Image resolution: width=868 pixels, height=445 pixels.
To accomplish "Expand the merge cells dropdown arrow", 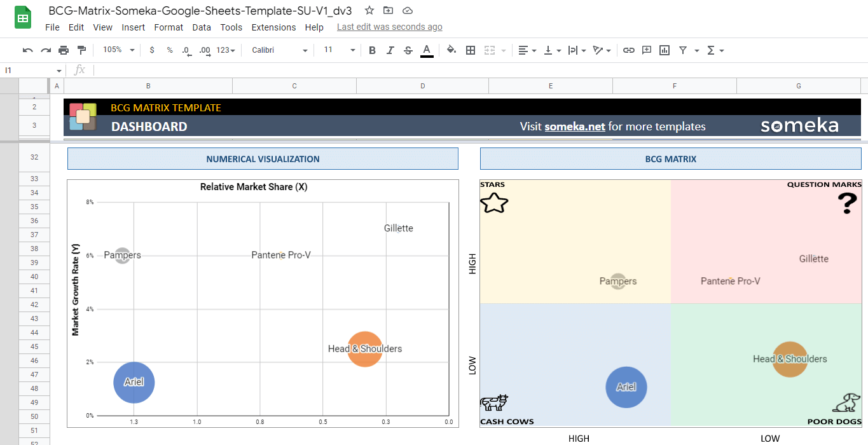I will pos(504,50).
